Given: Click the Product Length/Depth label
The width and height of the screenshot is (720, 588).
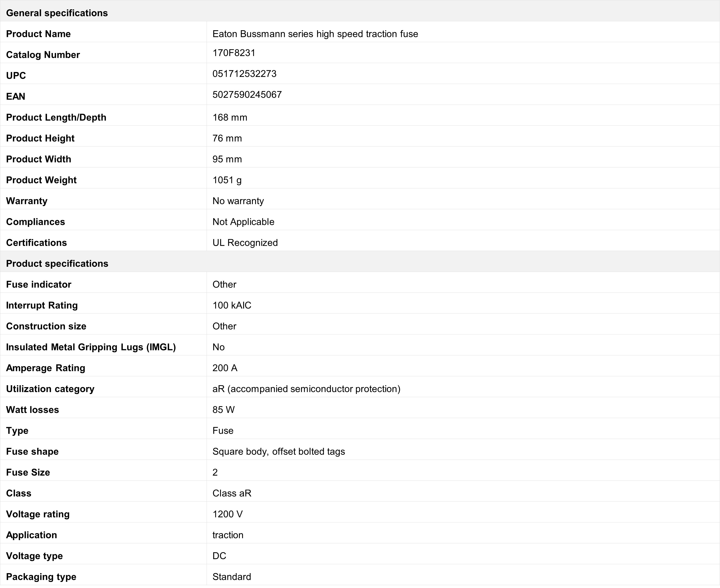Looking at the screenshot, I should coord(56,117).
